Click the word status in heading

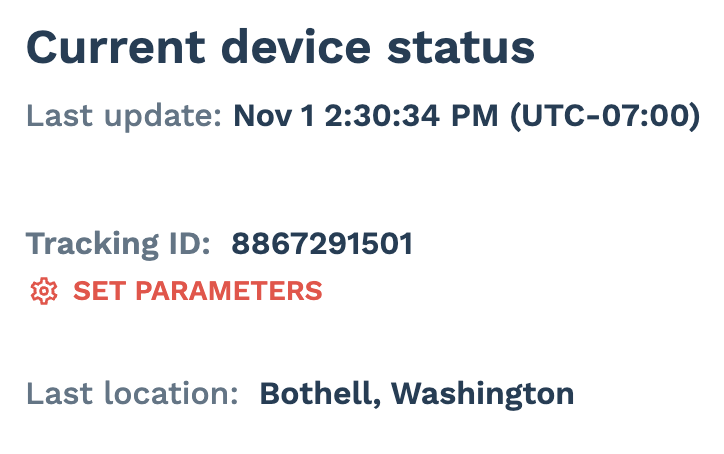tap(461, 48)
